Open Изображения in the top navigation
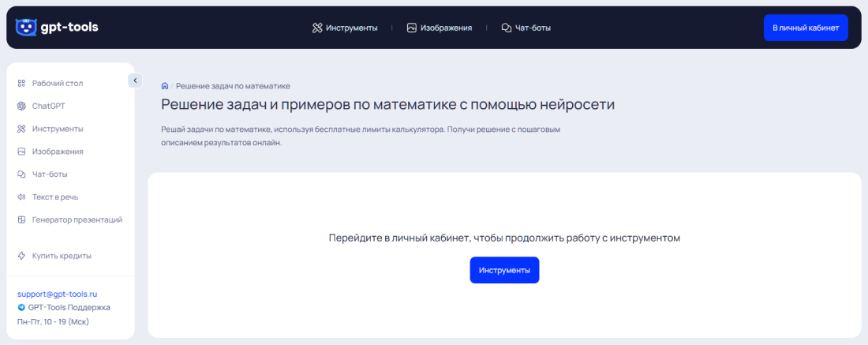Viewport: 868px width, 345px height. coord(446,28)
